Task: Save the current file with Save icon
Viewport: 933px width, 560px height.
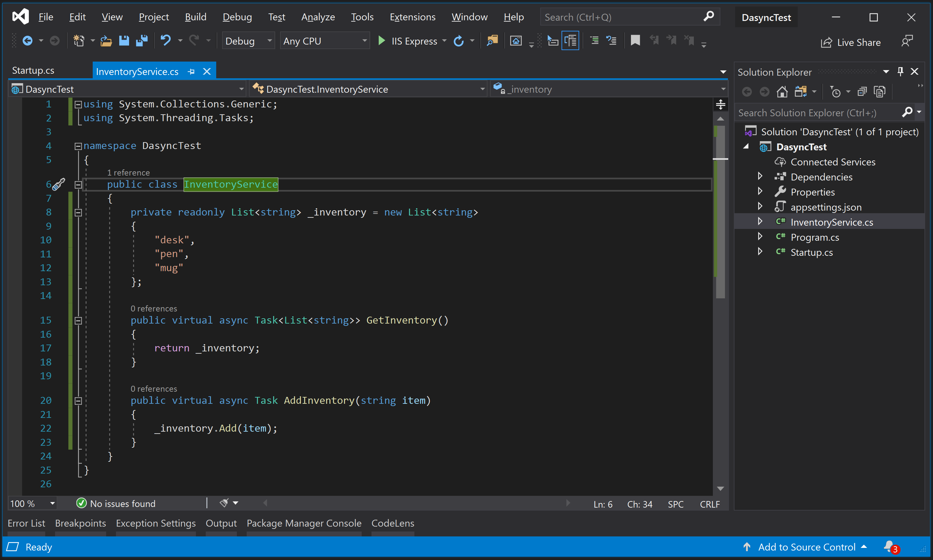Action: pyautogui.click(x=124, y=41)
